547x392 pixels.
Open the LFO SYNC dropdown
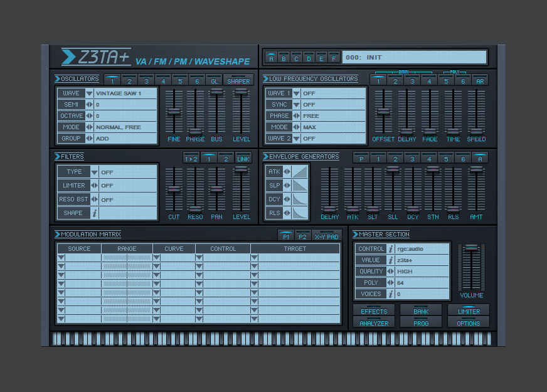[x=297, y=105]
